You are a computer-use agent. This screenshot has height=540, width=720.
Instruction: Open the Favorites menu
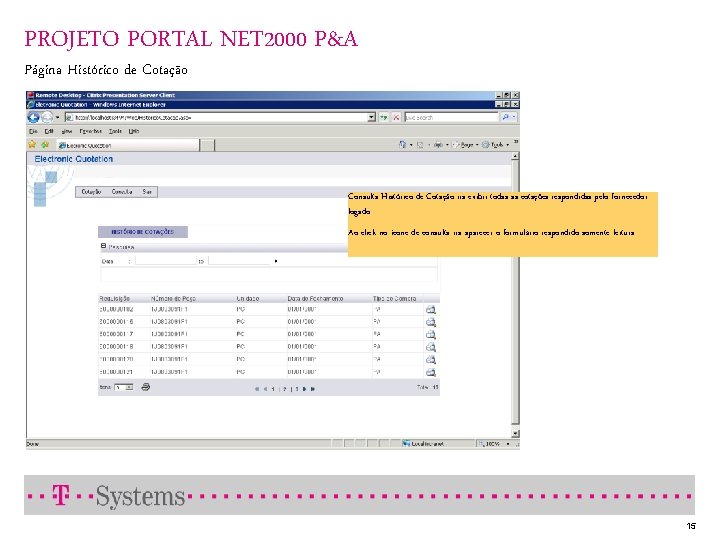[90, 131]
